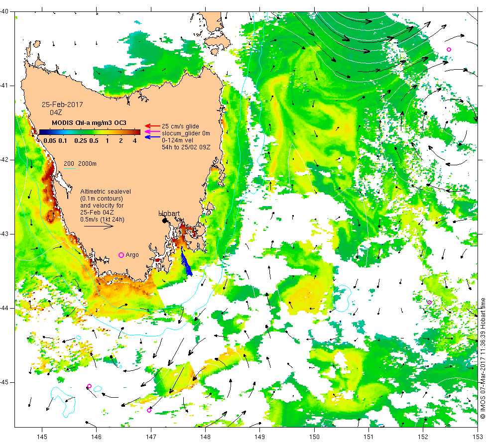Click the Argo float marker near 146E 45S
The width and height of the screenshot is (488, 448).
(89, 386)
